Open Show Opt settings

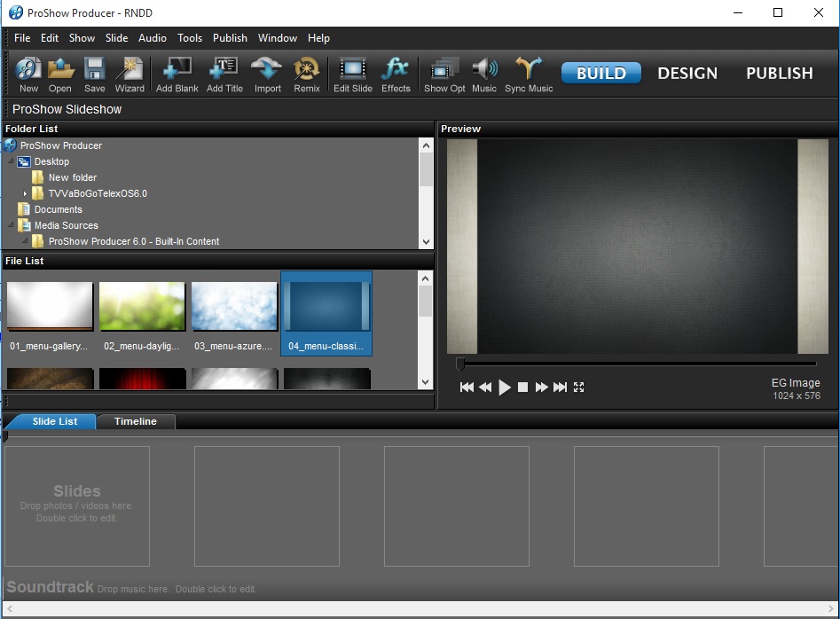coord(444,75)
